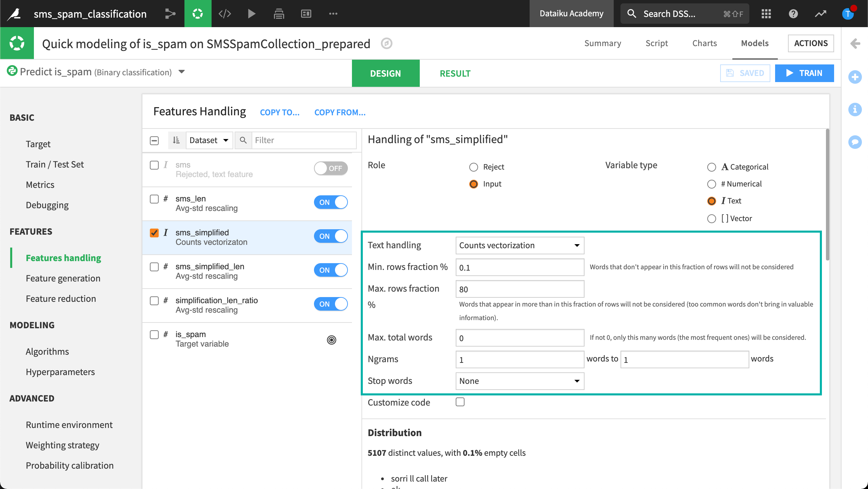
Task: Open the Jobs play icon in top bar
Action: [252, 14]
